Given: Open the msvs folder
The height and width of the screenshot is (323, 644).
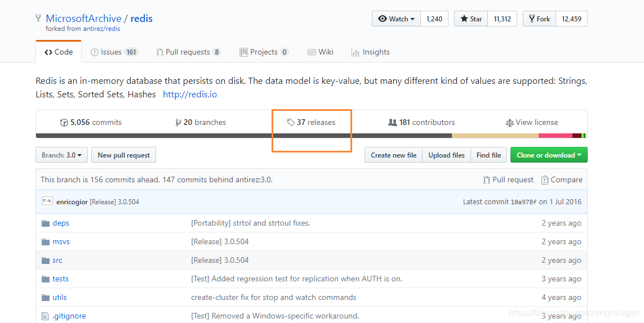Looking at the screenshot, I should click(x=61, y=242).
